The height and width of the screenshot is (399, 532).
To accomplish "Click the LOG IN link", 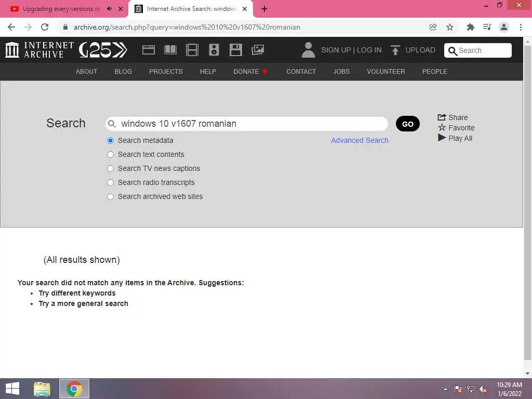I will pyautogui.click(x=369, y=50).
